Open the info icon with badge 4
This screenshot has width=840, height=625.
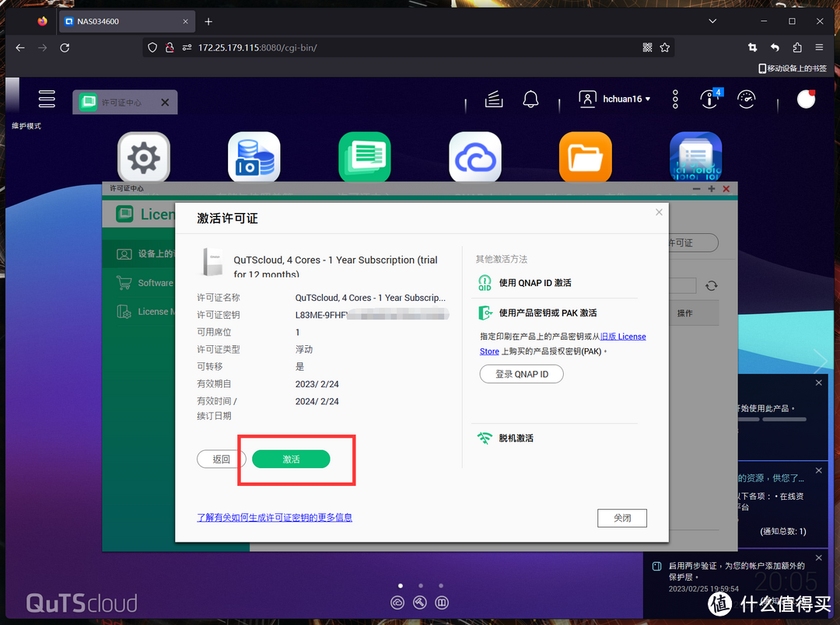tap(710, 99)
